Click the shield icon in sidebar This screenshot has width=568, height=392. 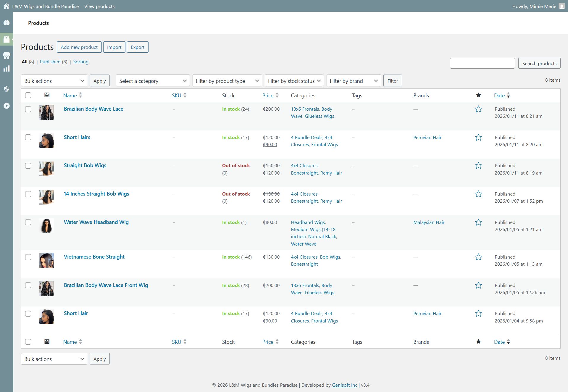[x=7, y=89]
